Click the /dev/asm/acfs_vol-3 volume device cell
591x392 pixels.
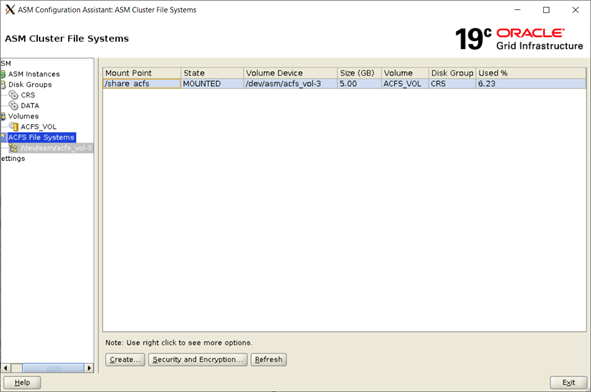[291, 84]
